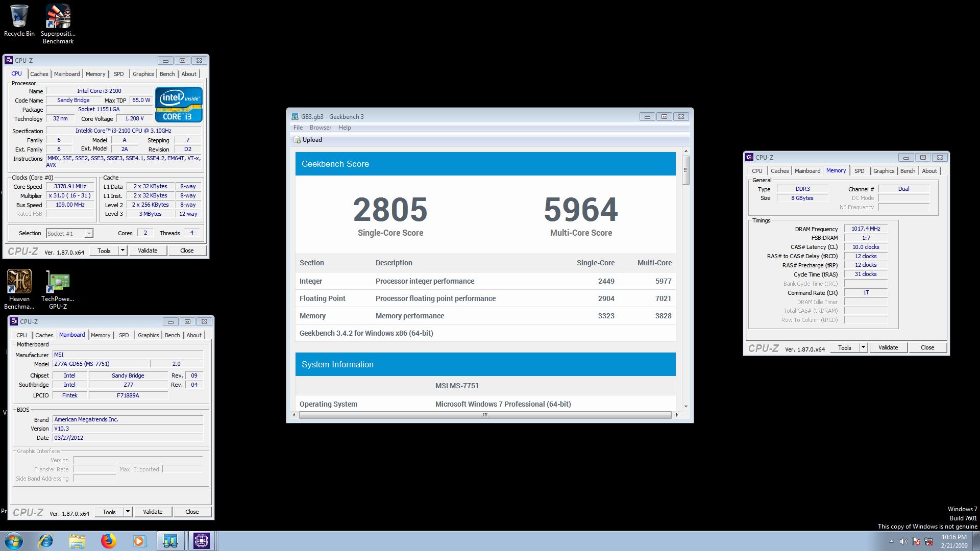
Task: Open Graphics tab in right CPU-Z window
Action: coord(884,171)
